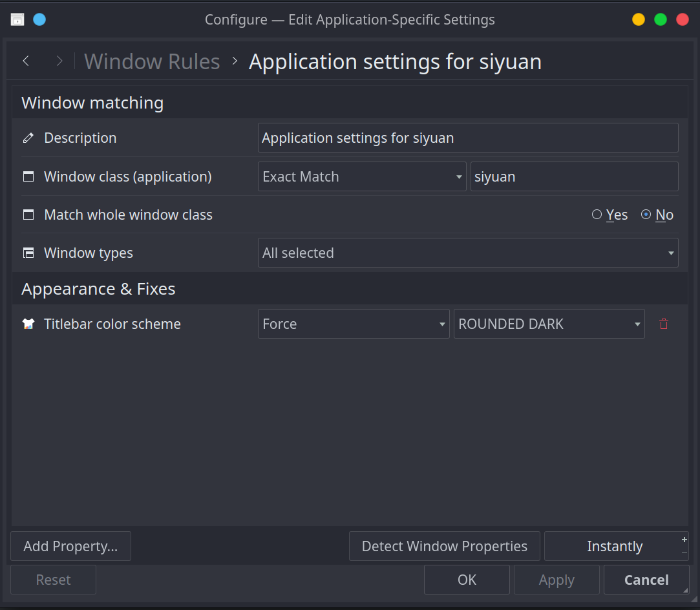Open the ROUNDED DARK color scheme dropdown
Screen dimensions: 700x610
tap(549, 324)
